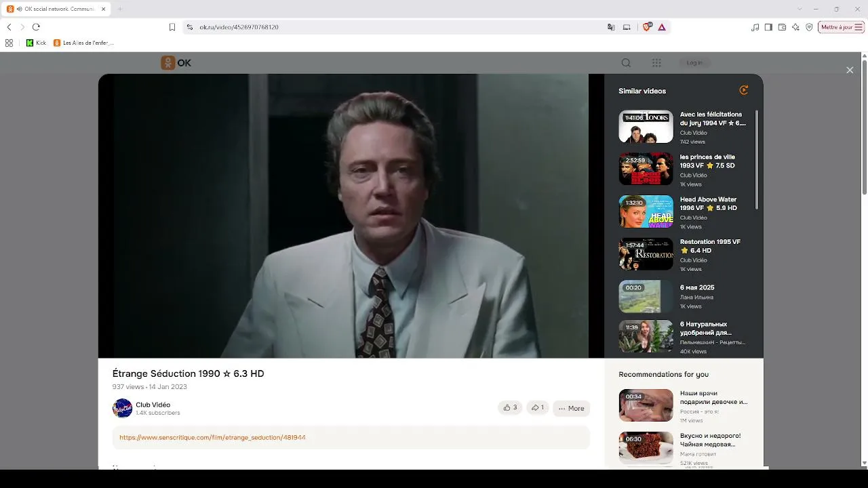Open the VPN shield icon

pos(809,27)
